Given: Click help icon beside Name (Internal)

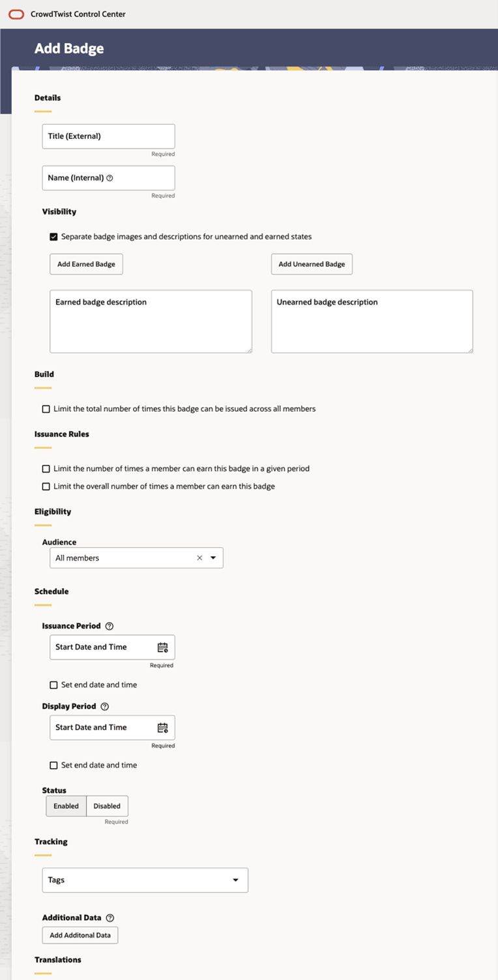Looking at the screenshot, I should [110, 178].
